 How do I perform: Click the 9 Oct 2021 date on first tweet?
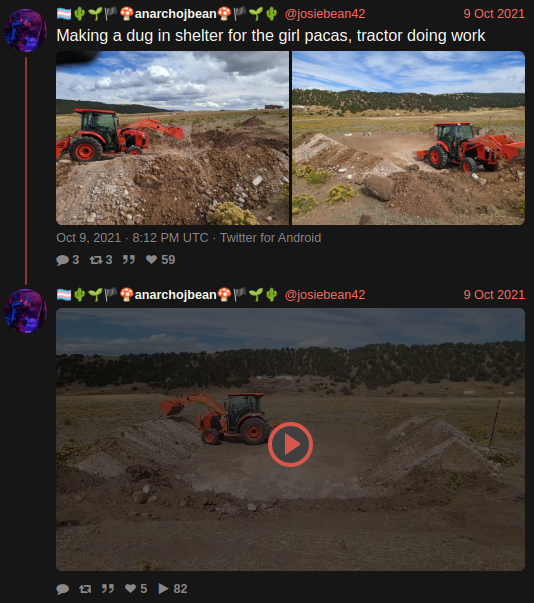point(494,14)
